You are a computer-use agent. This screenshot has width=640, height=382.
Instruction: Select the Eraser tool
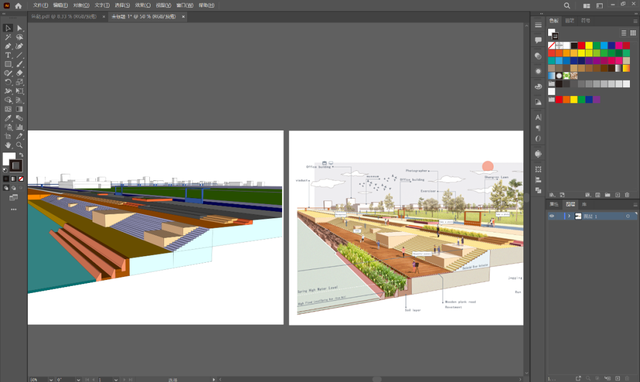click(19, 73)
